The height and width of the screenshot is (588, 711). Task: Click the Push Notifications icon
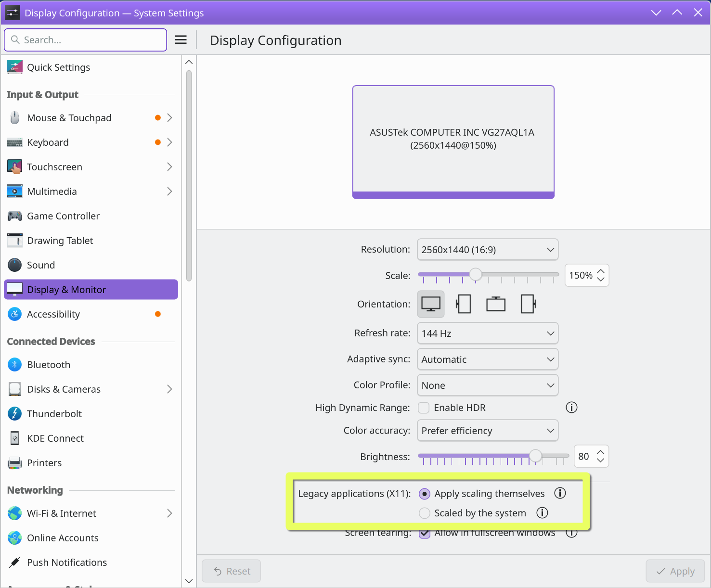14,562
